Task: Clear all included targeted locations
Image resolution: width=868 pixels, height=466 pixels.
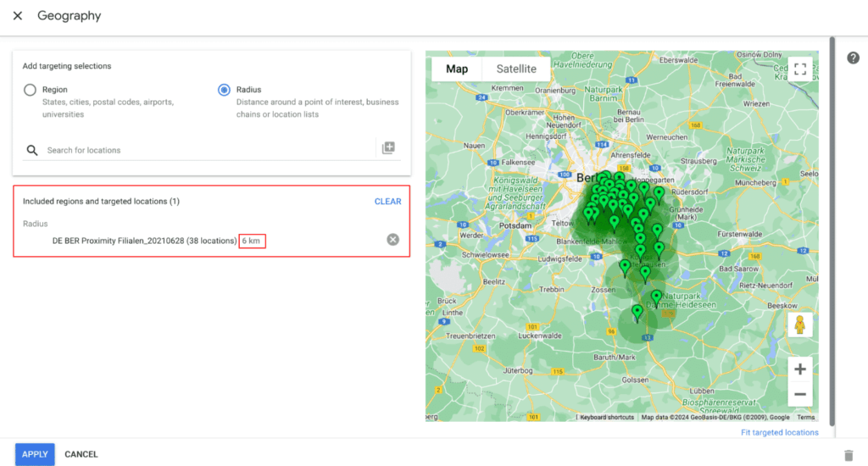Action: 387,202
